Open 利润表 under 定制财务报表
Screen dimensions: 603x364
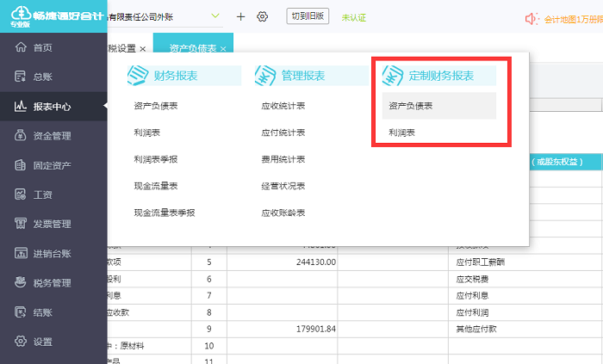pos(402,133)
